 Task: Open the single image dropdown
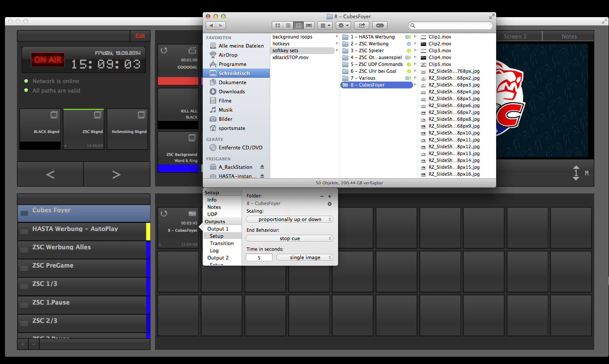(x=305, y=257)
